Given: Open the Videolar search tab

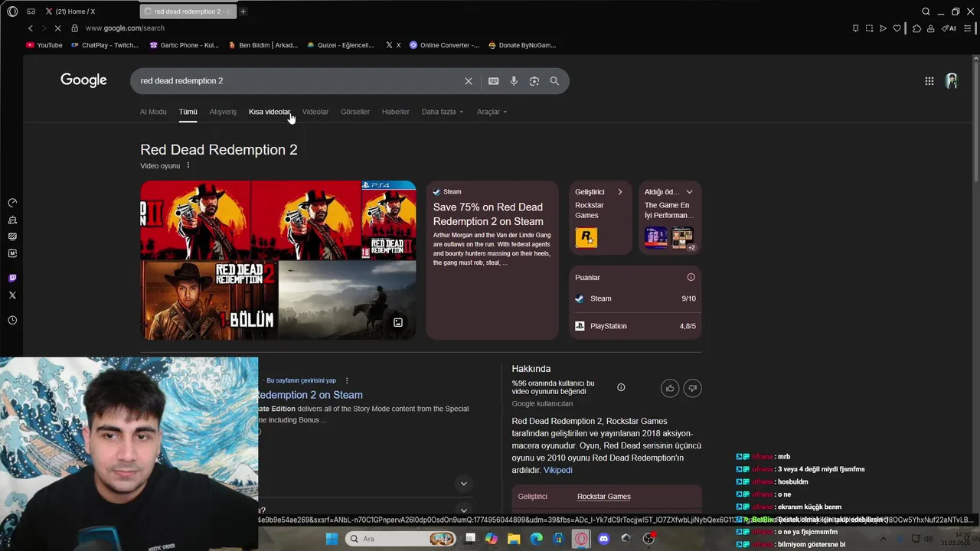Looking at the screenshot, I should [x=315, y=112].
